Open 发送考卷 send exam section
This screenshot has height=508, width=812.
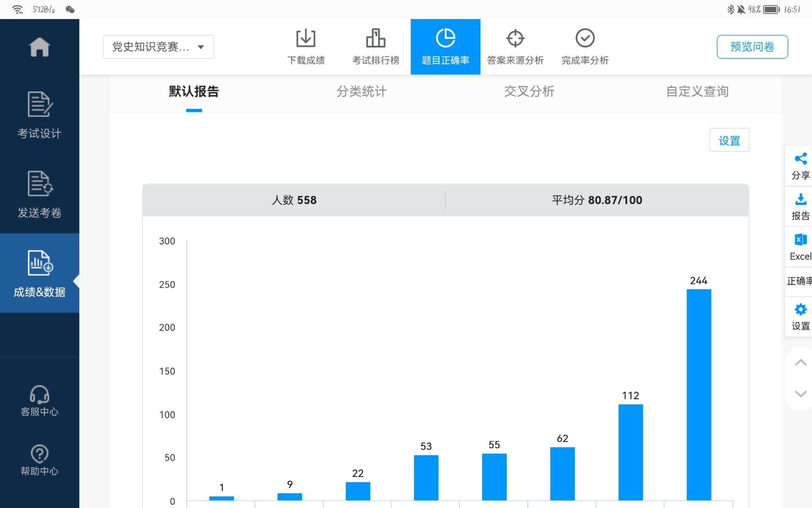coord(39,194)
